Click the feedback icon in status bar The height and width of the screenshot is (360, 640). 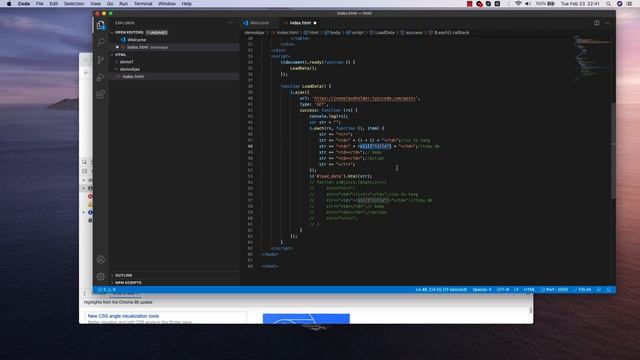coord(599,290)
